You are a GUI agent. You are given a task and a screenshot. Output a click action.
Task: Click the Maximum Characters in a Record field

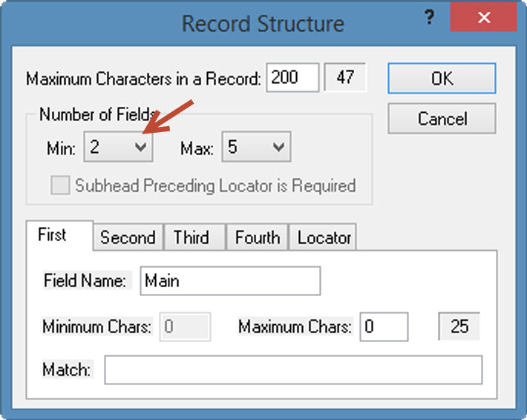(293, 78)
